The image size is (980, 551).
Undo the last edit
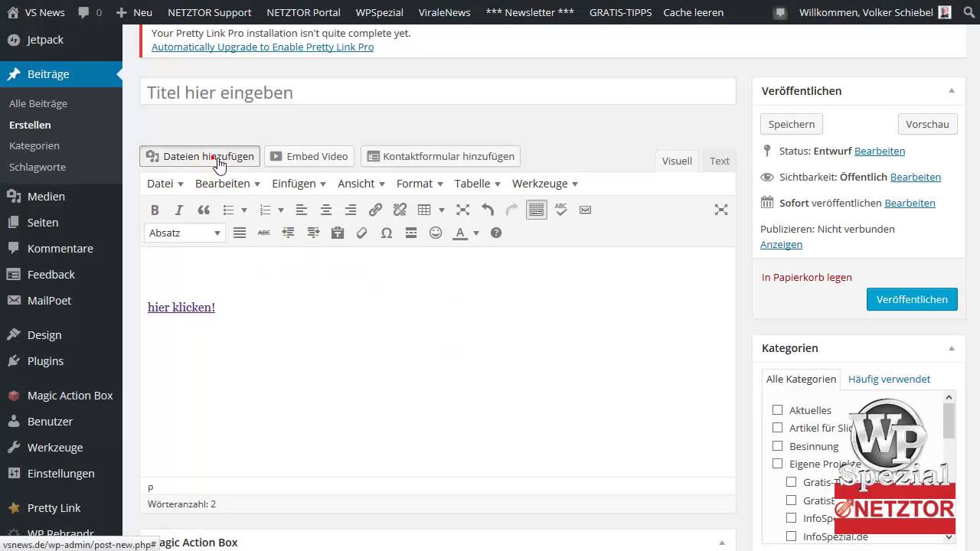pyautogui.click(x=487, y=210)
